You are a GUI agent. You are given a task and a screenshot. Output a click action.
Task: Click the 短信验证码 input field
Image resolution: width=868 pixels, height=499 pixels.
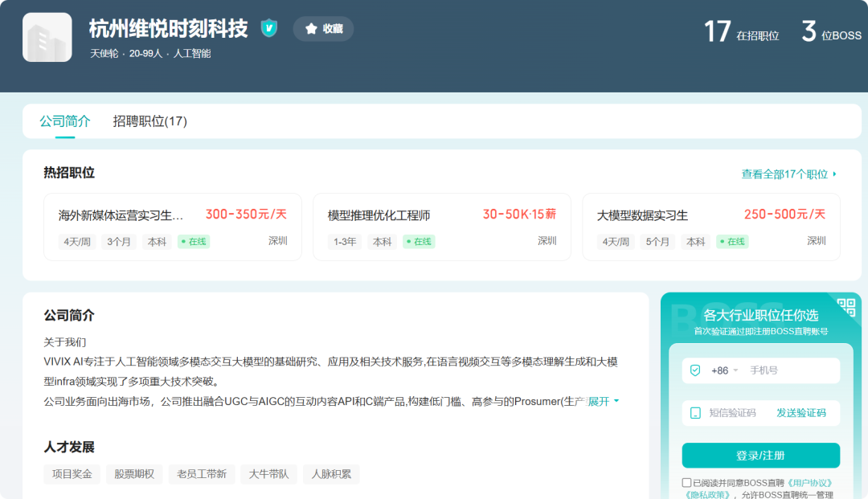[x=732, y=413]
